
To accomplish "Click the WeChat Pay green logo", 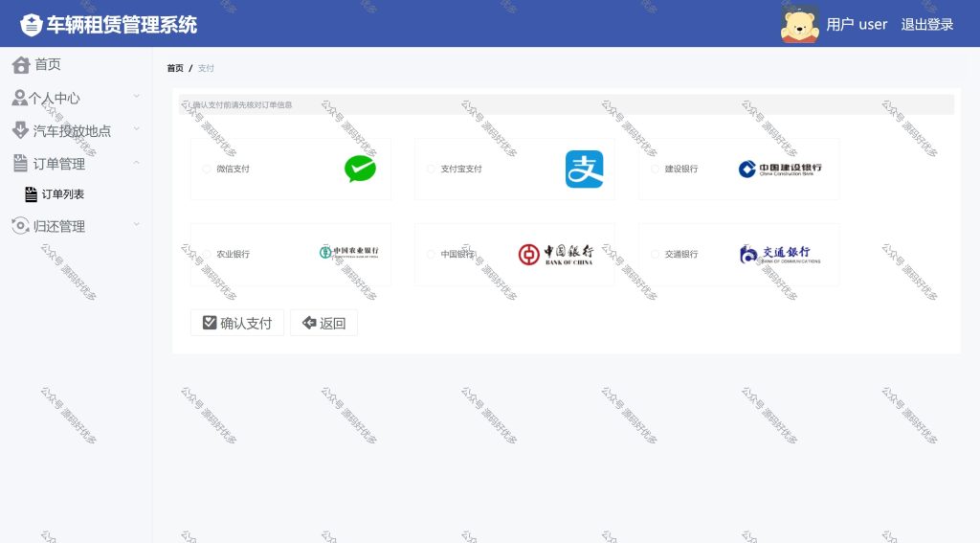I will (x=360, y=169).
